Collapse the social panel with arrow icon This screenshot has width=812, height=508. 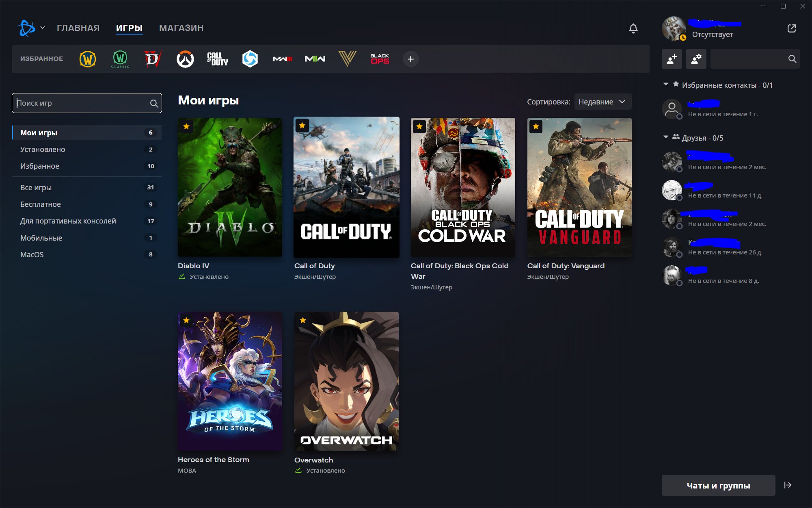[788, 485]
